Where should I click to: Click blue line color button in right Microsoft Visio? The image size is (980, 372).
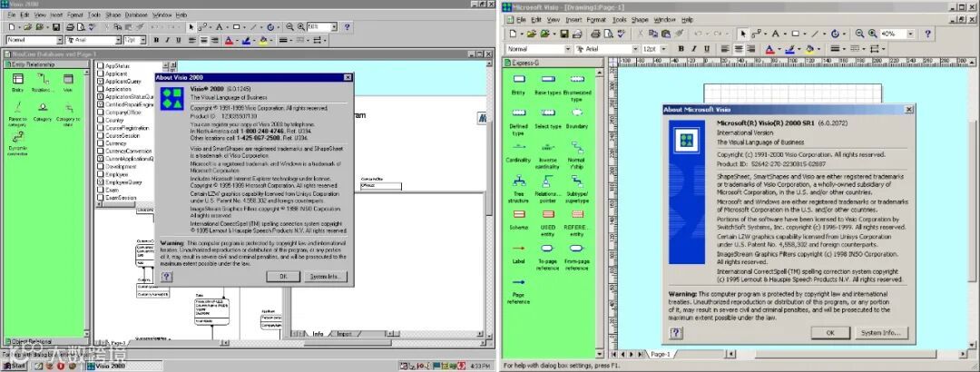789,49
